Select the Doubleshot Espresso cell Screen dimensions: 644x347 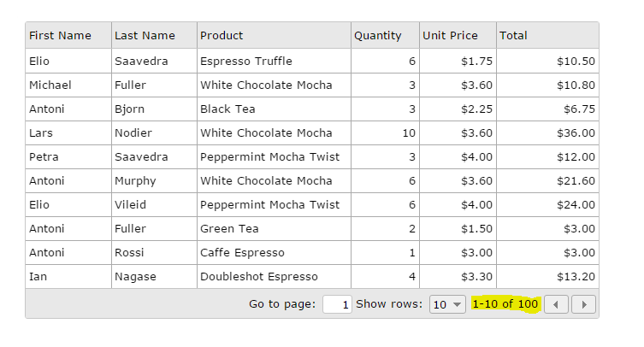tap(258, 277)
